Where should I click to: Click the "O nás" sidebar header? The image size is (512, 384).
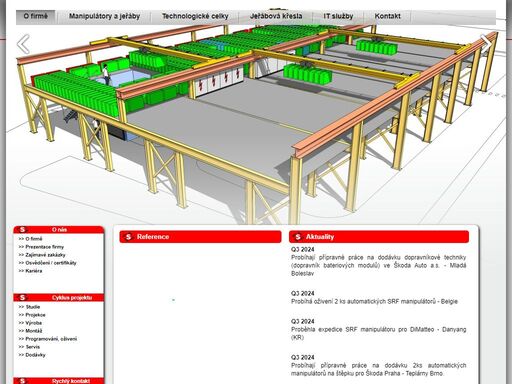tap(59, 229)
